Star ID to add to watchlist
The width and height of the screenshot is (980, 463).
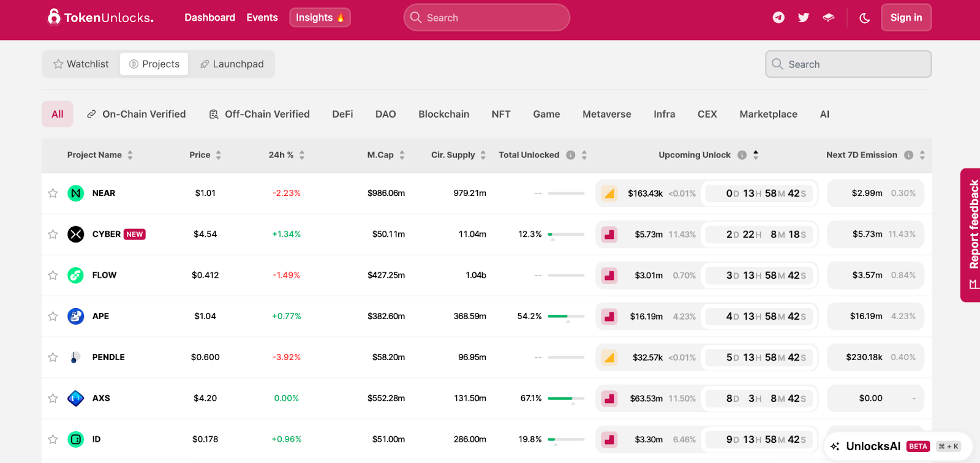(x=53, y=440)
